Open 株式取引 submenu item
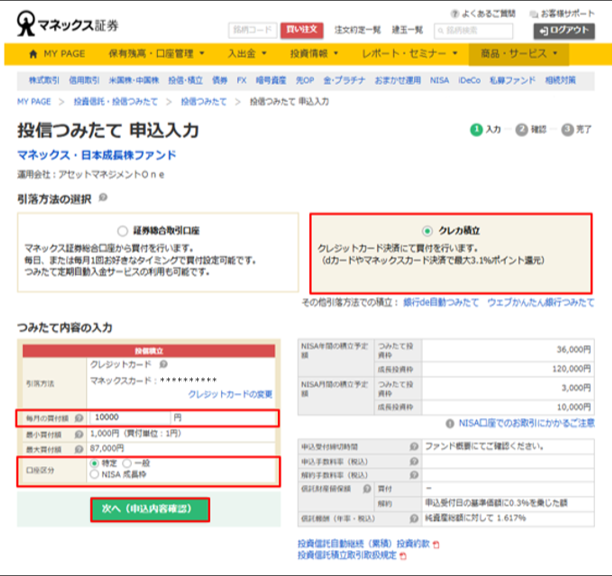The width and height of the screenshot is (612, 576). pyautogui.click(x=44, y=80)
